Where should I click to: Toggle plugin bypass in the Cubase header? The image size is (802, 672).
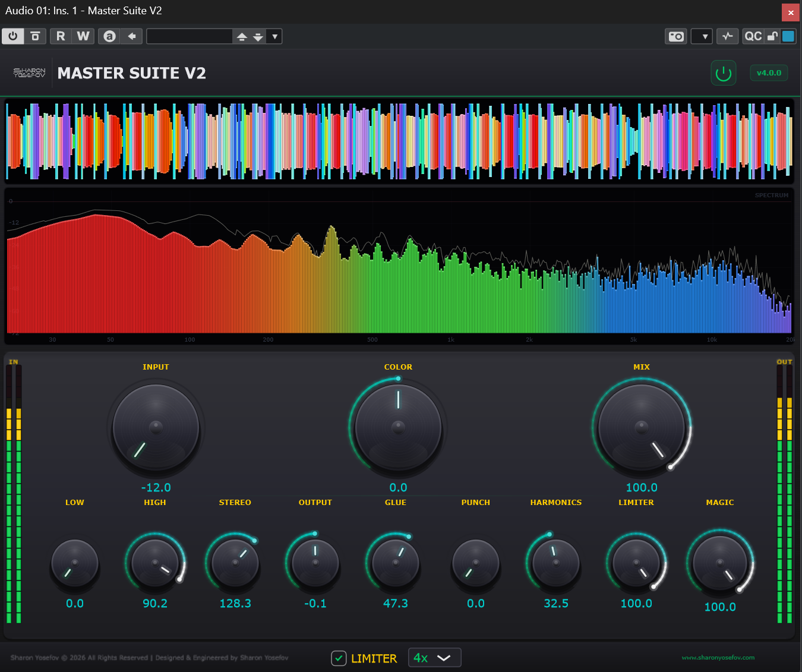point(12,36)
